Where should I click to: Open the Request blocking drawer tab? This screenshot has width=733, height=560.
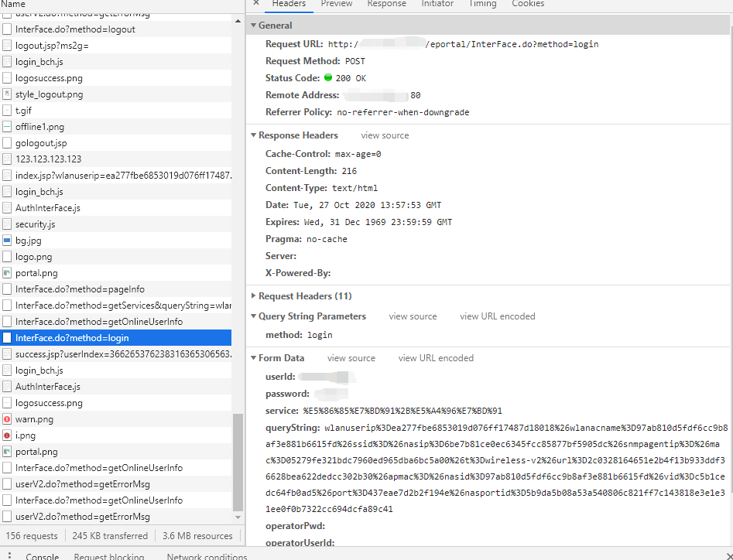tap(108, 556)
